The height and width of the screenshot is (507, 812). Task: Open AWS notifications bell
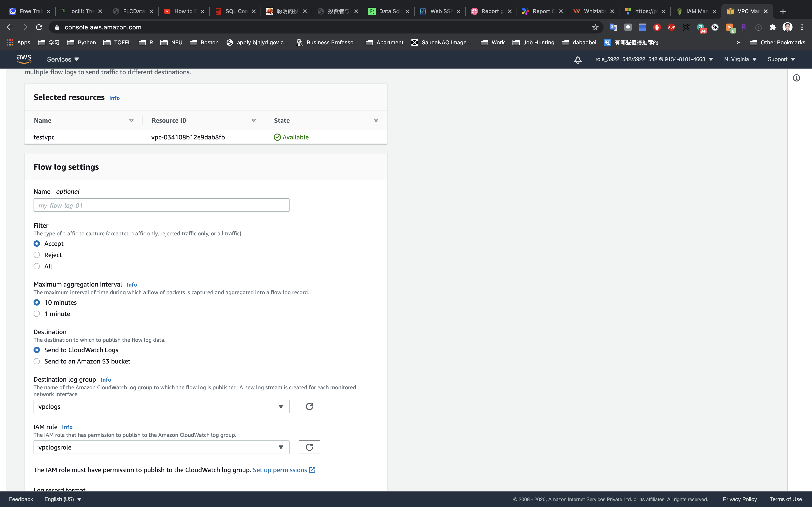click(x=578, y=60)
